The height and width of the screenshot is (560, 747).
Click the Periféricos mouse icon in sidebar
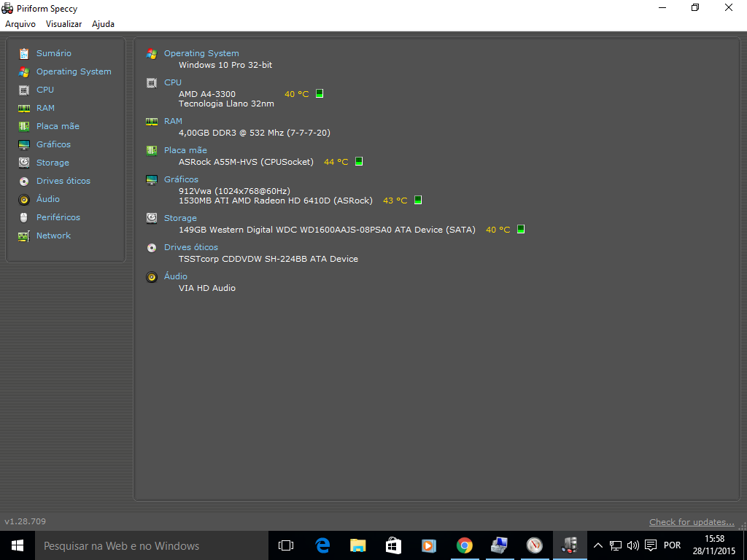click(24, 217)
